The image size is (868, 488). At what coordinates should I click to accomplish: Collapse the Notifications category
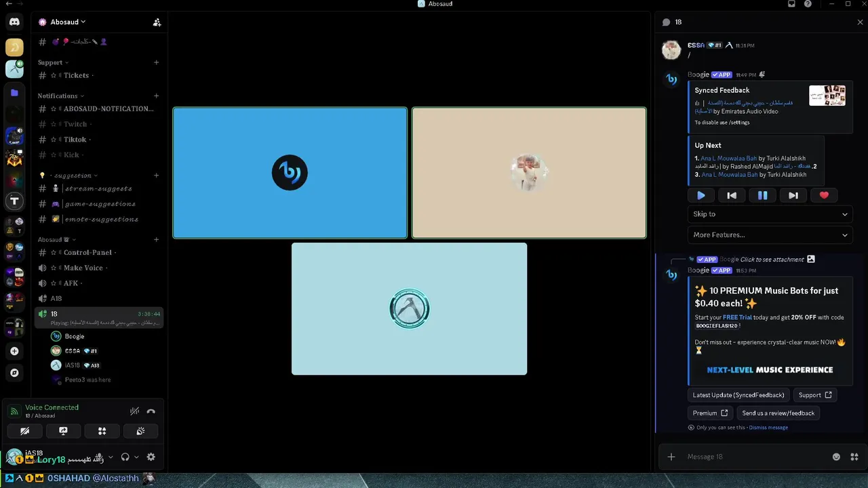pyautogui.click(x=60, y=96)
